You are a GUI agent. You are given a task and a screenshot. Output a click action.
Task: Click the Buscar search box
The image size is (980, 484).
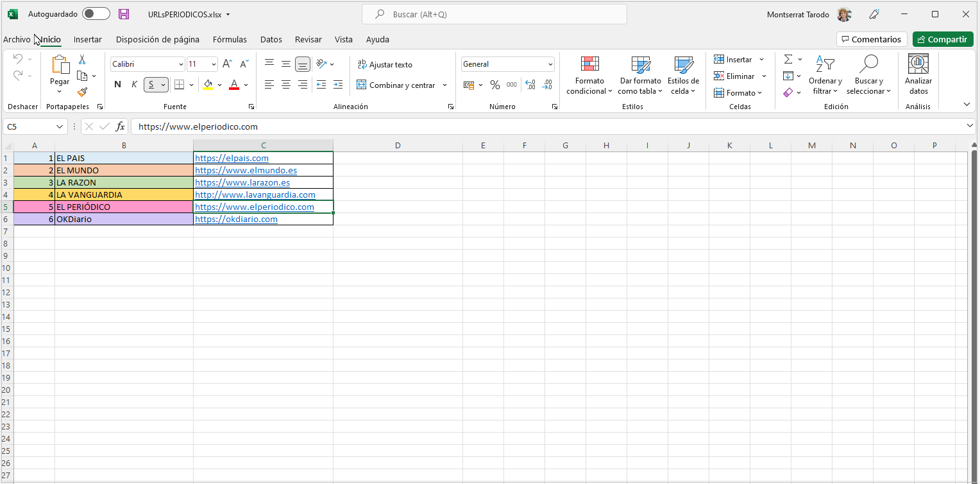point(494,14)
